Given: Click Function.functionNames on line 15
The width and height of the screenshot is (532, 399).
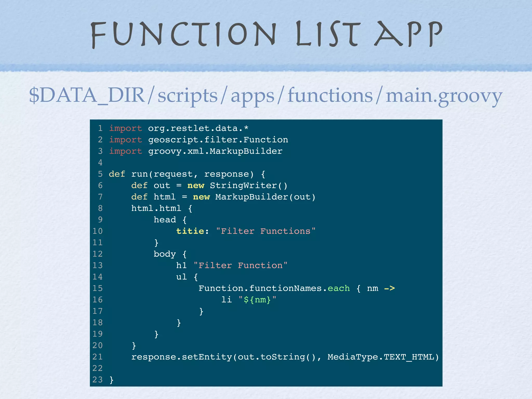Looking at the screenshot, I should pyautogui.click(x=260, y=288).
